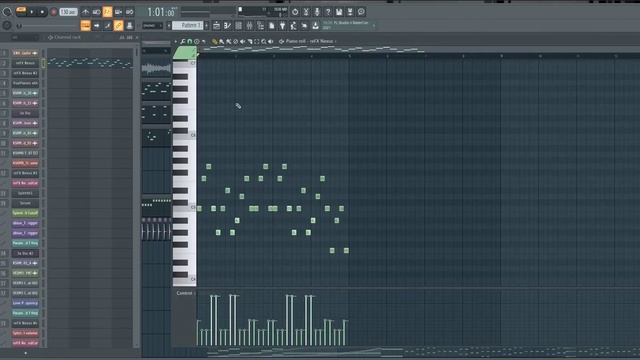Open the piano roll wrench tools menu

pyautogui.click(x=182, y=41)
